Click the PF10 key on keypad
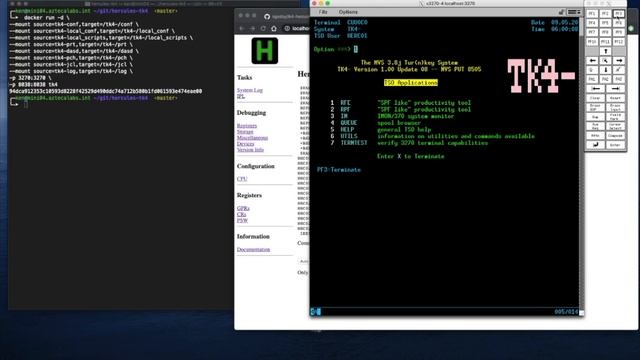640x360 pixels. click(x=592, y=42)
